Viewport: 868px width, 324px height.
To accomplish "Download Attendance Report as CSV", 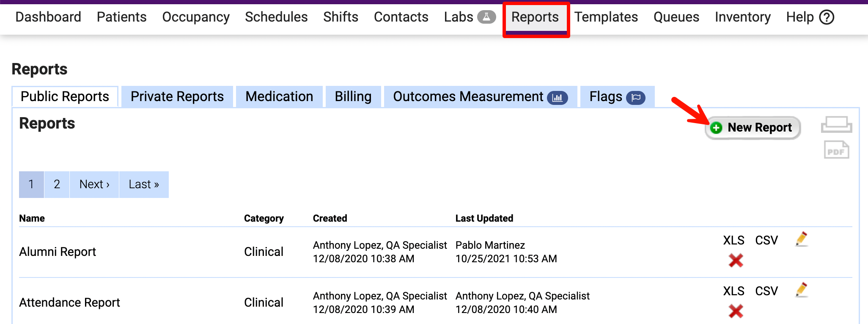I will click(766, 291).
